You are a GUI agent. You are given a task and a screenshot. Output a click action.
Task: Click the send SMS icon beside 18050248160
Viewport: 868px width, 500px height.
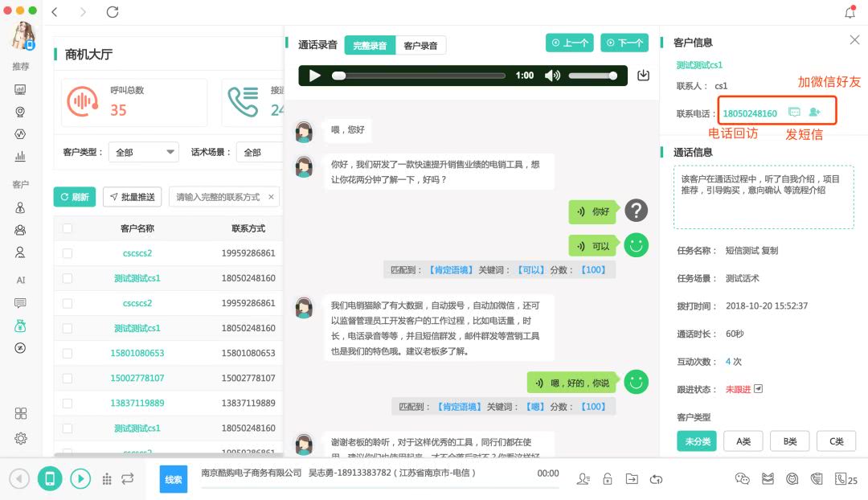794,111
